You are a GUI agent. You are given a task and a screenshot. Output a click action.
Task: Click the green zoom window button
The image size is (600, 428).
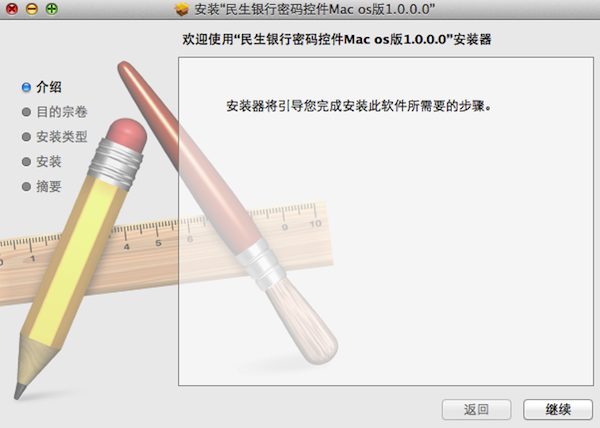tap(52, 8)
